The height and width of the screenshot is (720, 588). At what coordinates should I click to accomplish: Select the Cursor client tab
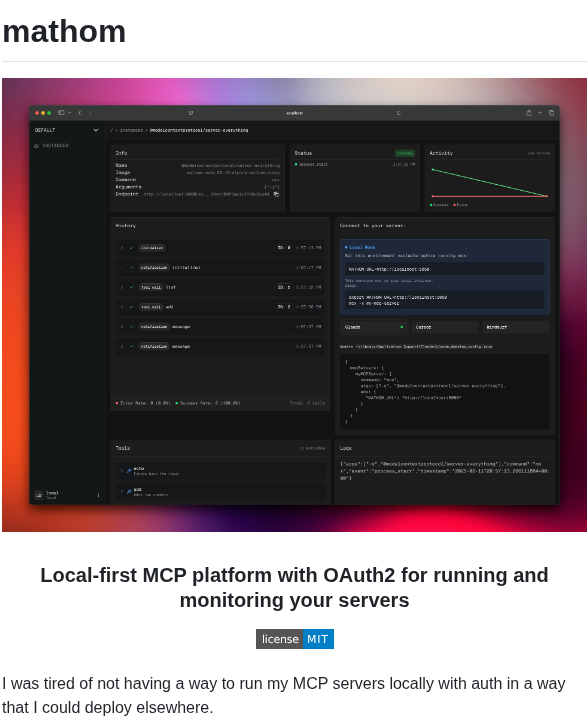(445, 327)
